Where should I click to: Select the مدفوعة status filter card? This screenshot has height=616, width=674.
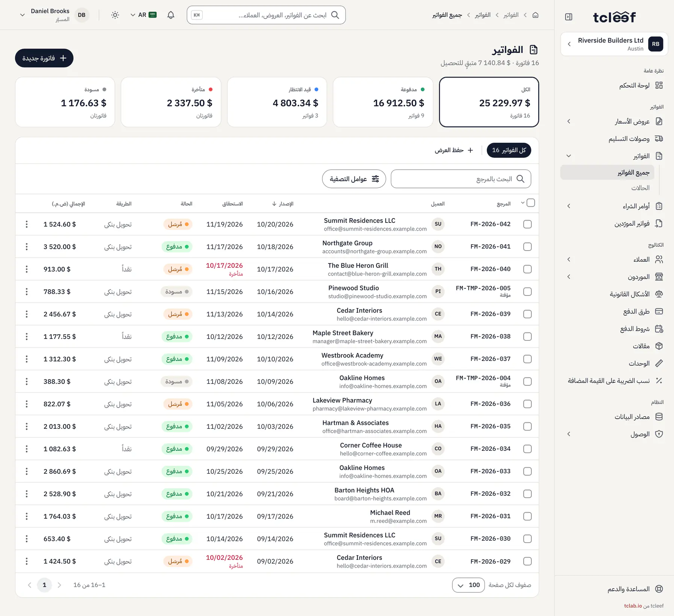383,102
